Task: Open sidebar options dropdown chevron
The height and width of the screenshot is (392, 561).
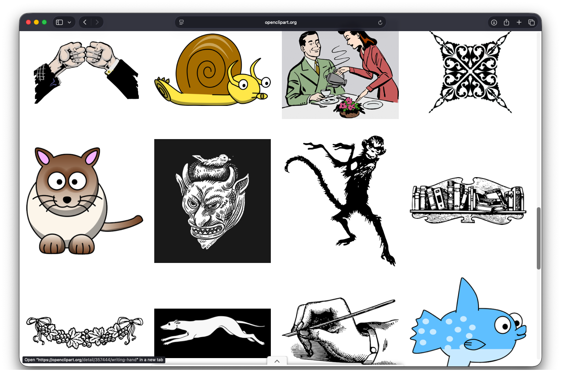Action: [x=70, y=22]
